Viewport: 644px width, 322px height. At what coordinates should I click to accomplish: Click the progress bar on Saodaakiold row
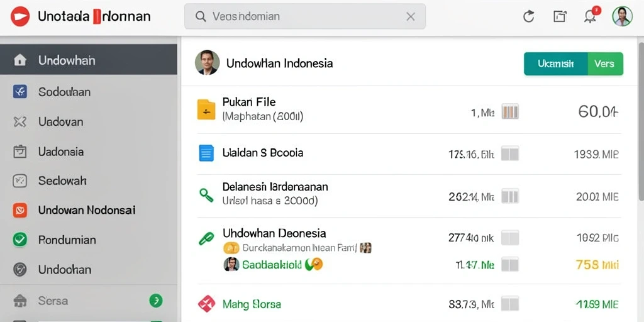tap(510, 264)
